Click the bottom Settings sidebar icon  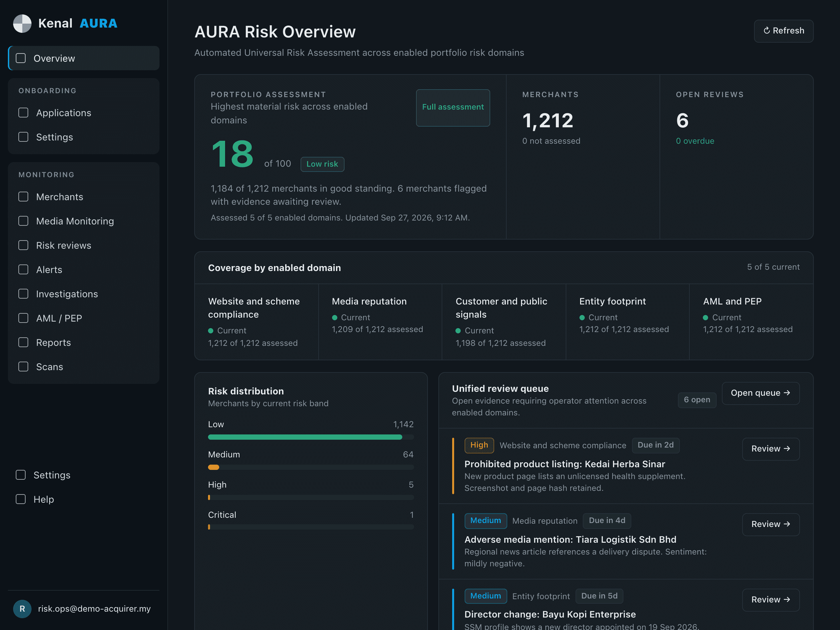(x=21, y=475)
